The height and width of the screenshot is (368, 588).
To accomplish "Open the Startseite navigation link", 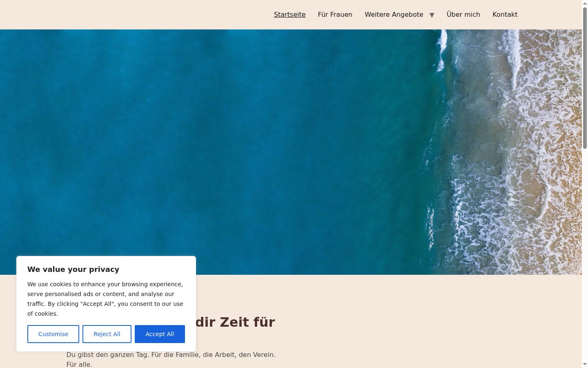I will 290,14.
